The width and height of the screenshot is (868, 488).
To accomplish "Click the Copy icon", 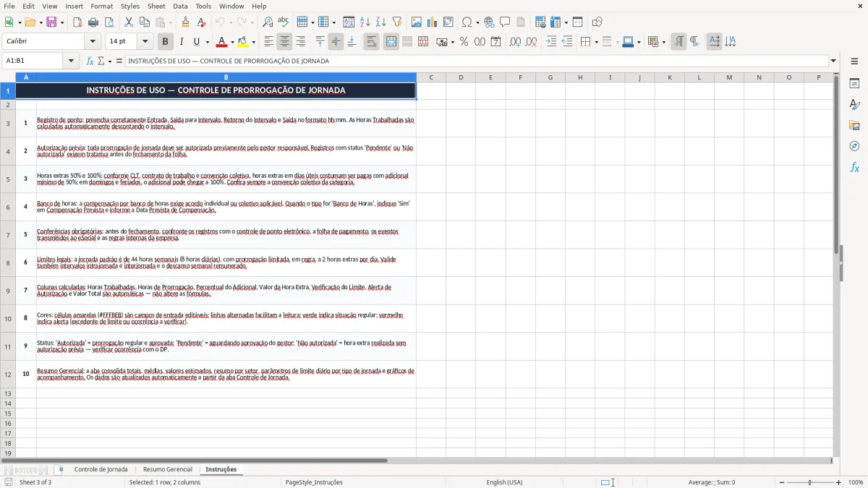I will pyautogui.click(x=144, y=22).
